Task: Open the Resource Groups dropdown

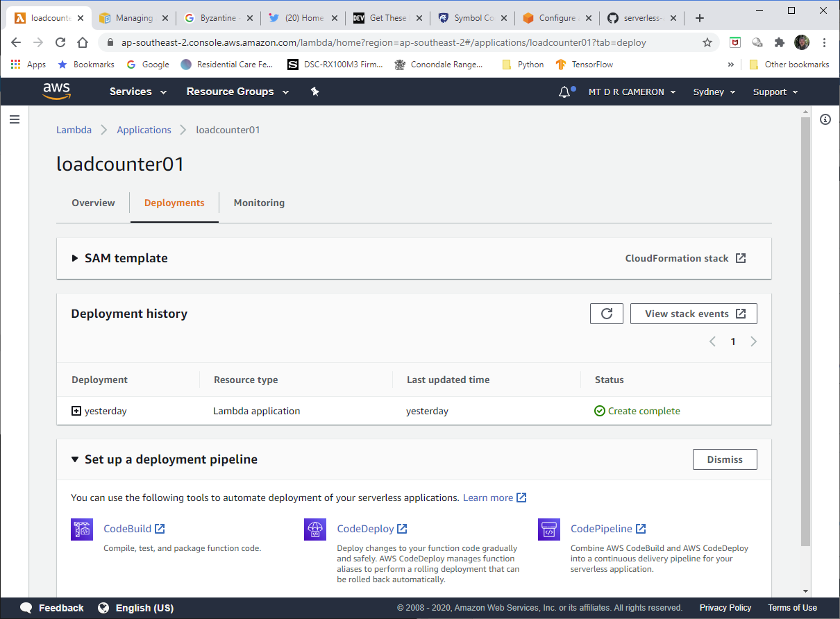Action: point(237,92)
